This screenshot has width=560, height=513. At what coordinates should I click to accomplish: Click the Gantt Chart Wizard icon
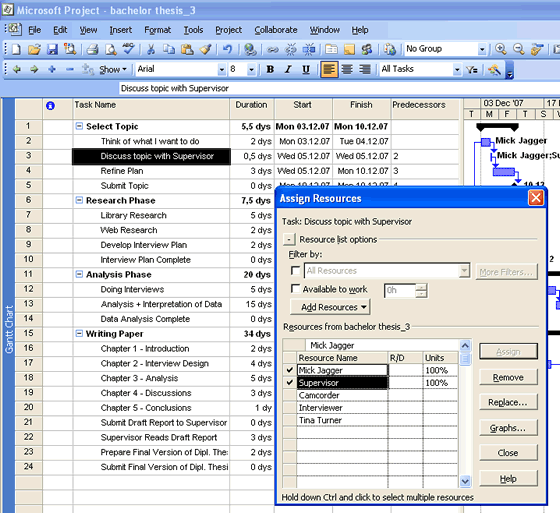click(x=494, y=70)
